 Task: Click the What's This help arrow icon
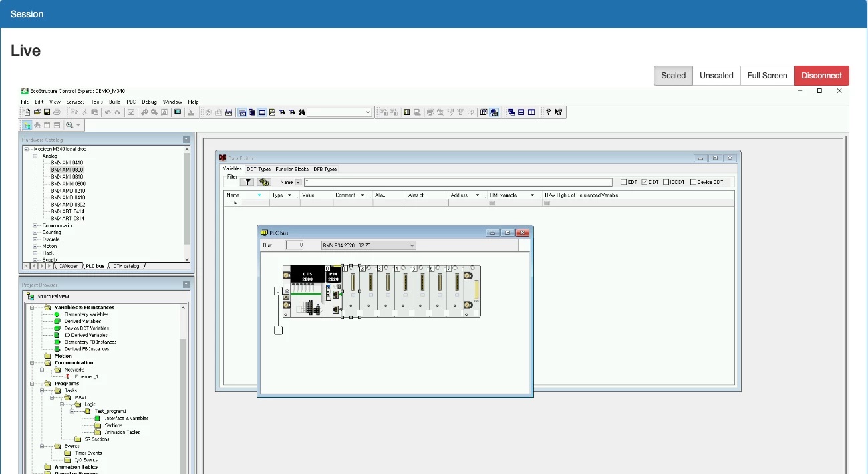(x=559, y=112)
